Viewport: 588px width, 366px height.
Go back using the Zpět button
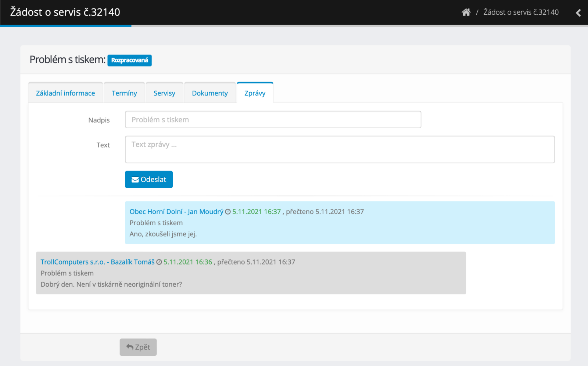click(x=138, y=347)
